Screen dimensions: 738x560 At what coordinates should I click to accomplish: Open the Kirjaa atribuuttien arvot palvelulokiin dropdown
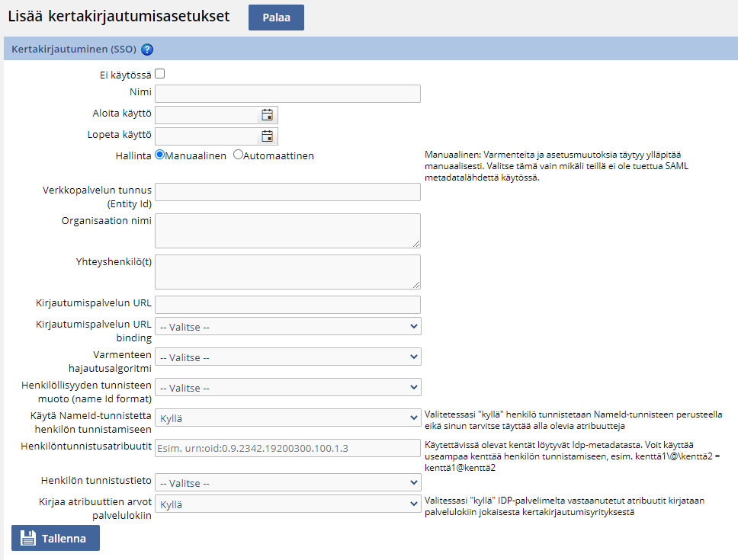(287, 504)
